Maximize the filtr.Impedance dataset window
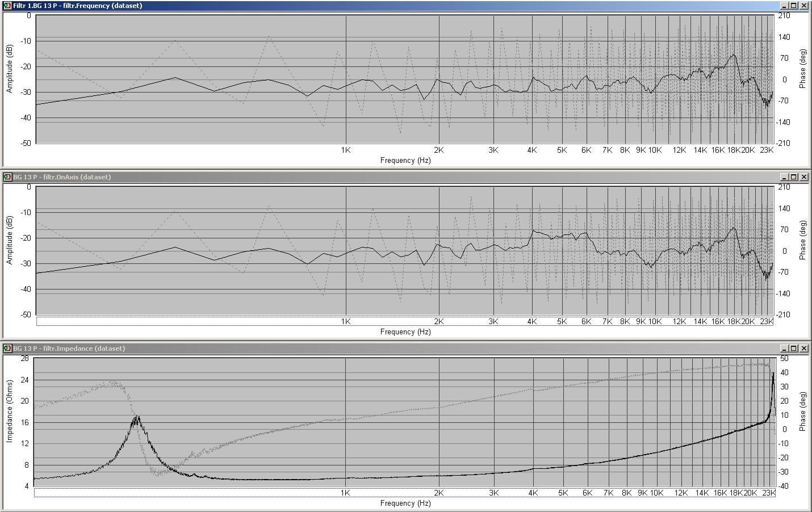The image size is (812, 512). (x=794, y=349)
